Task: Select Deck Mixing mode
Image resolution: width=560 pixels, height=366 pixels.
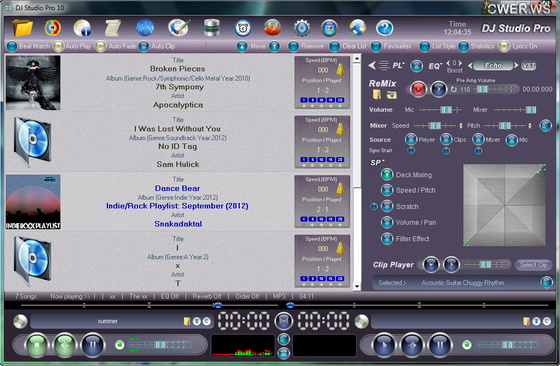Action: click(x=387, y=175)
